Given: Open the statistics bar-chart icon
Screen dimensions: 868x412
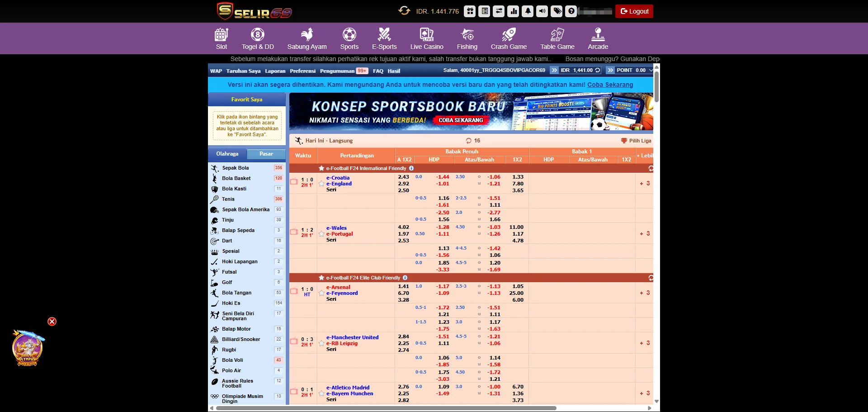Looking at the screenshot, I should pyautogui.click(x=514, y=11).
